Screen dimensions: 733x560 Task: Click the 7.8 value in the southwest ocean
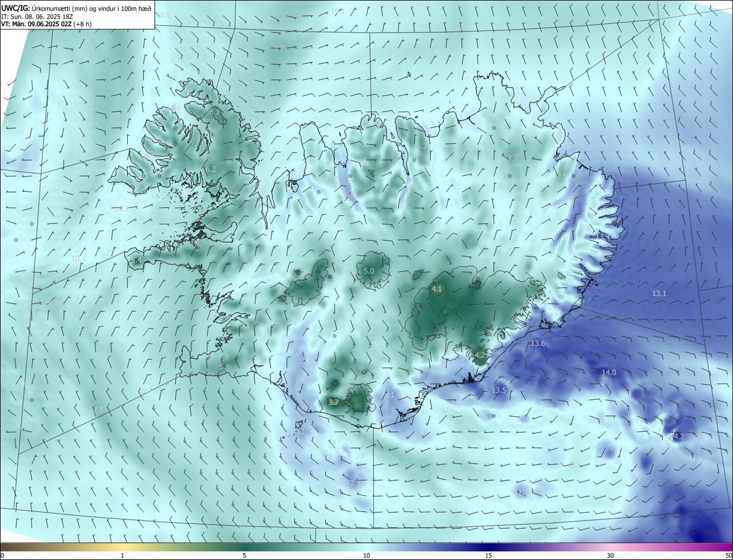point(98,409)
